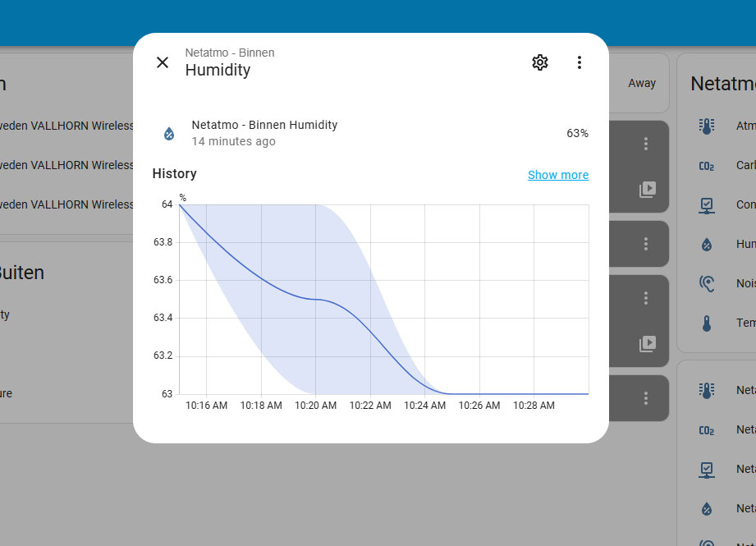
Task: Click the upper media browse play icon
Action: (x=648, y=189)
